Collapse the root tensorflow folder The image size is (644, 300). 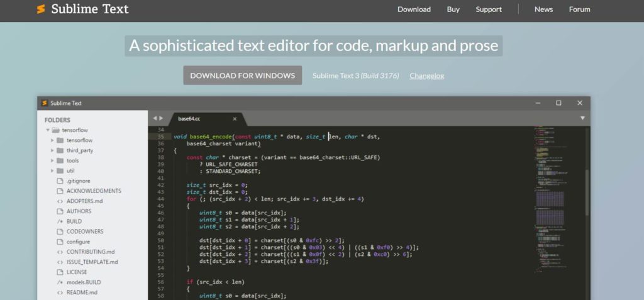(48, 130)
